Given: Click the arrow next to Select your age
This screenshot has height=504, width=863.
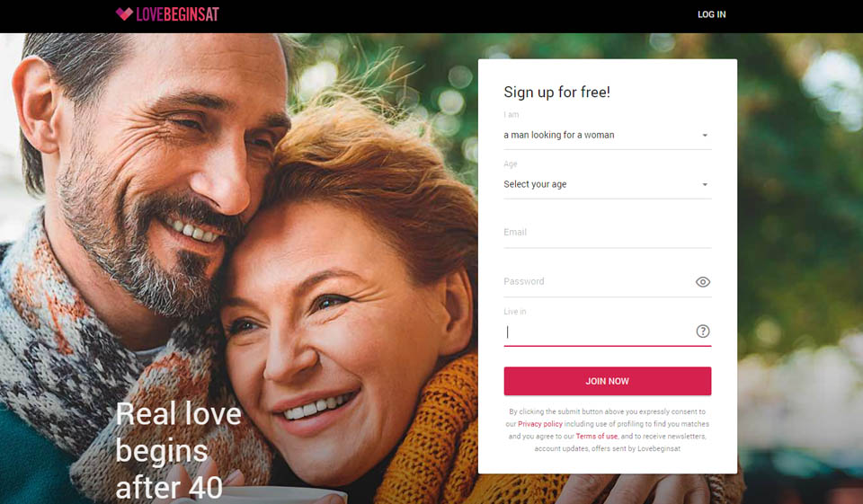Looking at the screenshot, I should (705, 184).
